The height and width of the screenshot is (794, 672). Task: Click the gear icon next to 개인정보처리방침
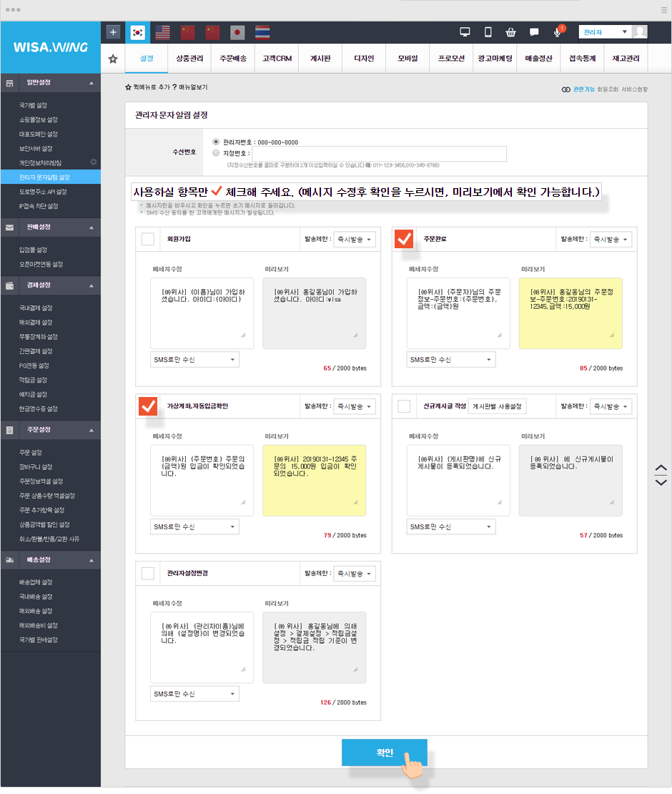[93, 162]
